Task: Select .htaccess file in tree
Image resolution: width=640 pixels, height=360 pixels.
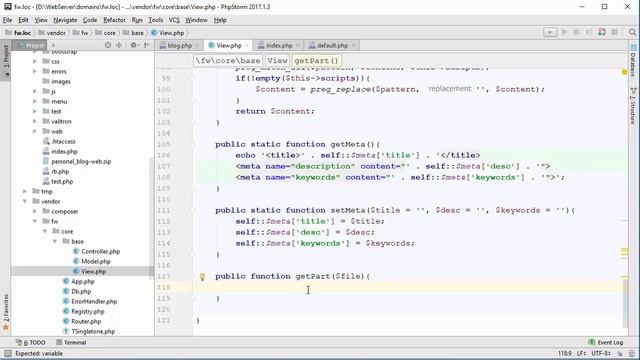Action: [59, 142]
